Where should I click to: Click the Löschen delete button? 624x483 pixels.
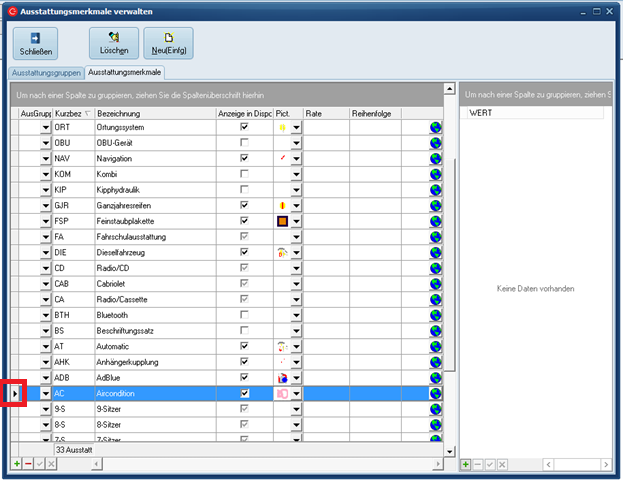pyautogui.click(x=113, y=43)
